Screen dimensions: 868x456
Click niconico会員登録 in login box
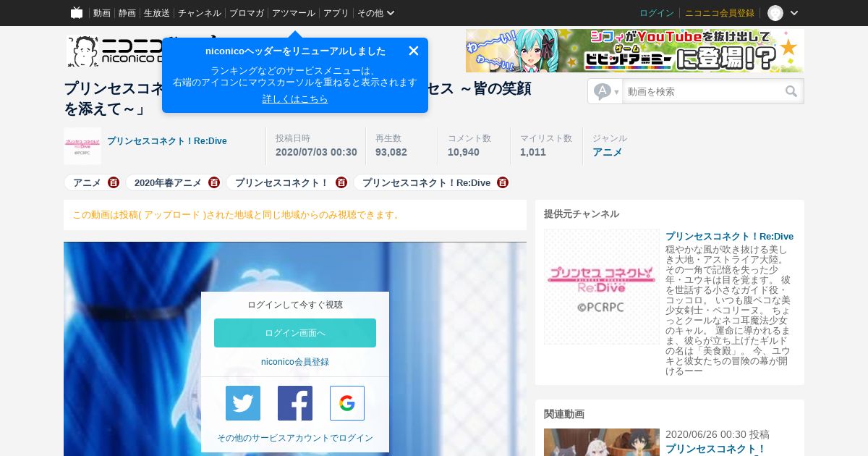pos(295,362)
